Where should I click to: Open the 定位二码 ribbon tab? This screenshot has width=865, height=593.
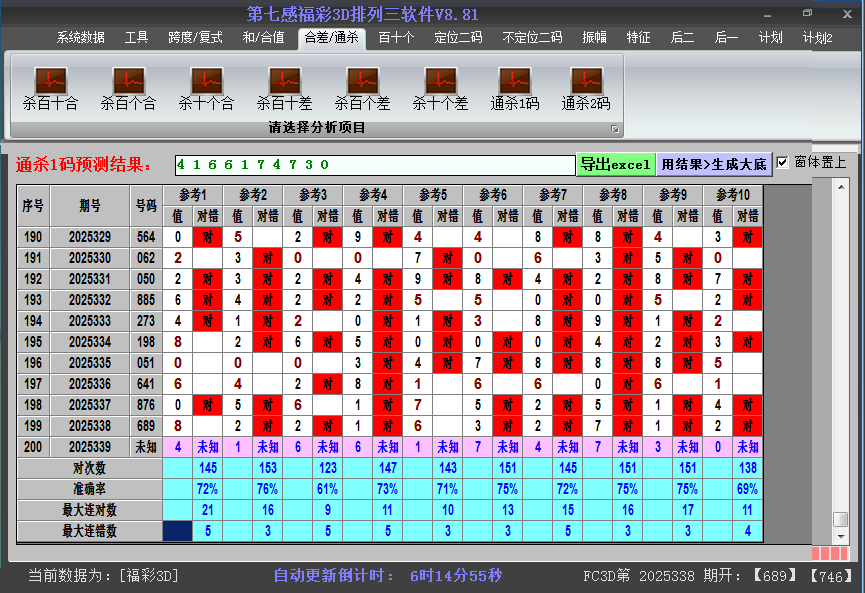(x=458, y=38)
